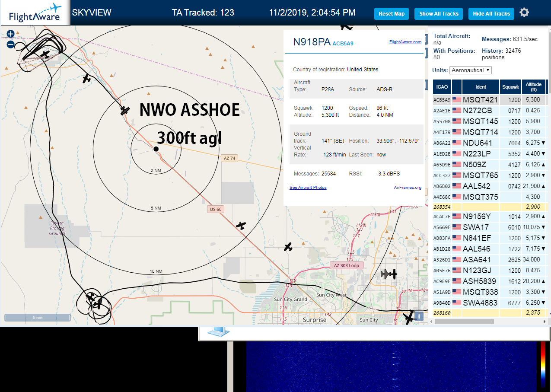Select the MSQT375 aircraft row

click(490, 197)
